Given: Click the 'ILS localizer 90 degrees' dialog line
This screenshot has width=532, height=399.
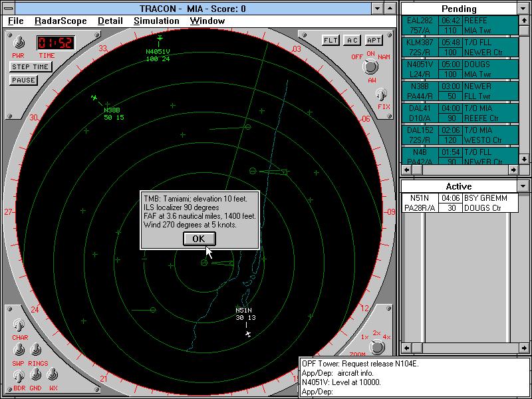Looking at the screenshot, I should tap(182, 207).
